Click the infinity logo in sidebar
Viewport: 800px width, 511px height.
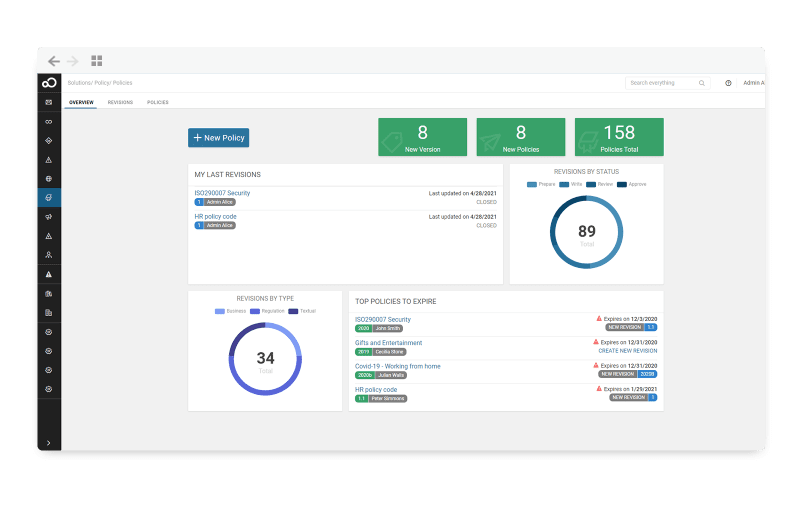click(x=49, y=83)
